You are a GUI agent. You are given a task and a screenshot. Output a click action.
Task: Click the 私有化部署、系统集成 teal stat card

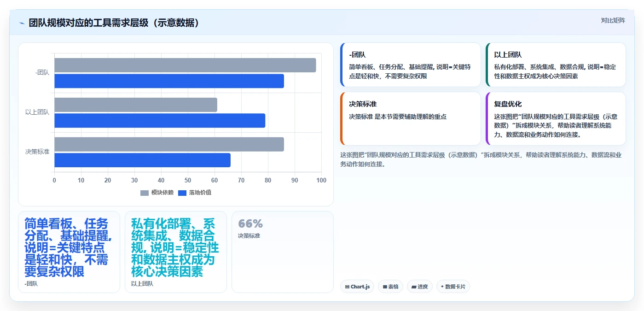pos(176,252)
